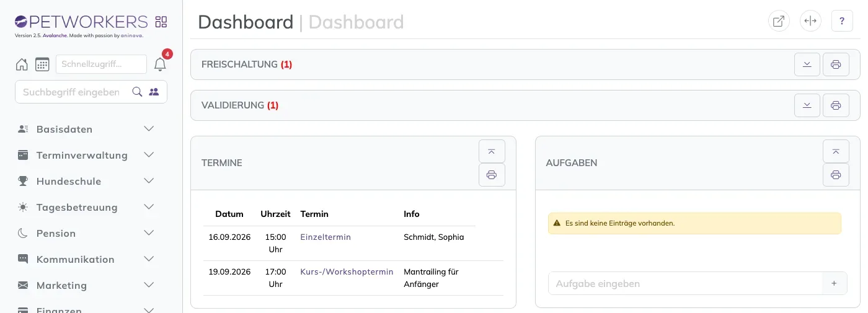
Task: Click the Validierung (1) heading
Action: pos(240,105)
